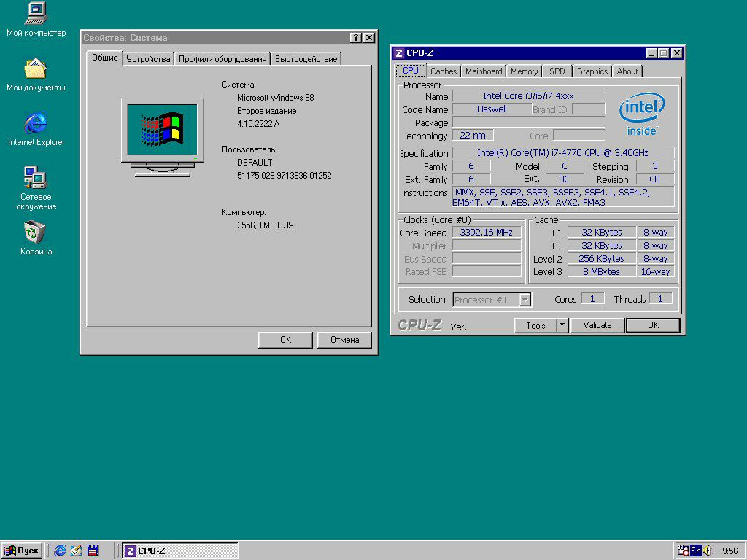Click the Cores count value
The image size is (747, 560).
coord(592,298)
